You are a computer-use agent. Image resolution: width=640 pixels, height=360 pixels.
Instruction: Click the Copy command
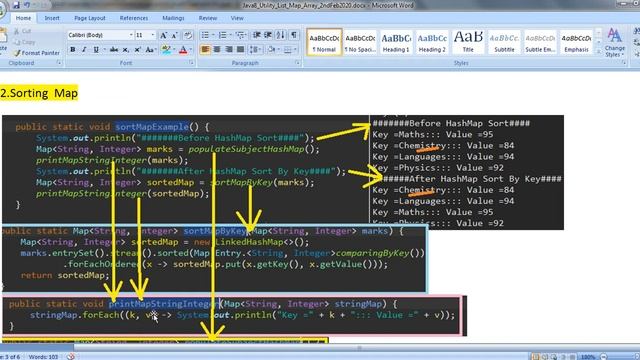[24, 42]
